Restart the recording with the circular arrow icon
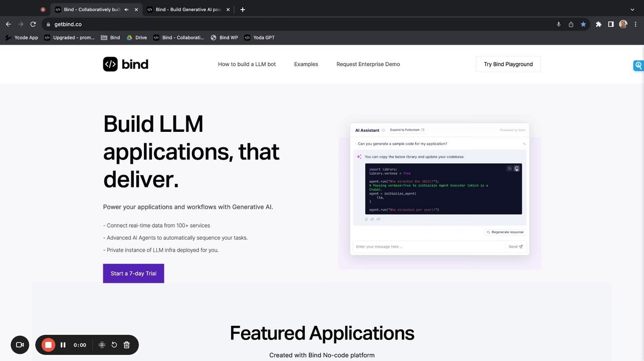The width and height of the screenshot is (644, 361). click(x=114, y=345)
